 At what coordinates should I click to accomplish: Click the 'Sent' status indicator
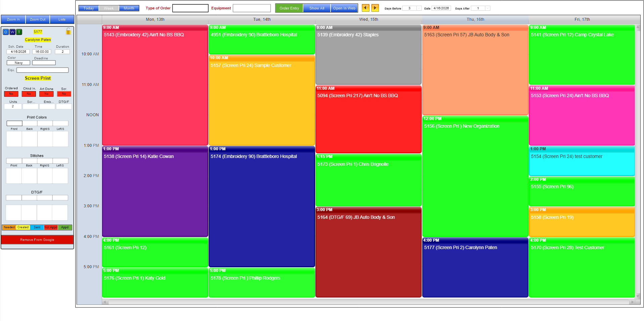point(37,227)
